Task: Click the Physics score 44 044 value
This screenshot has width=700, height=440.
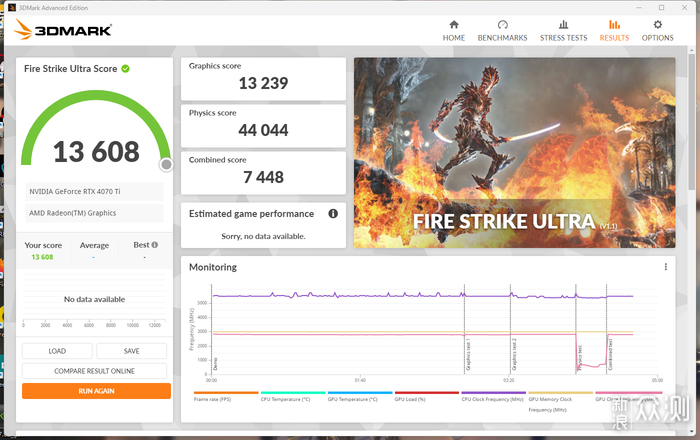Action: click(263, 130)
